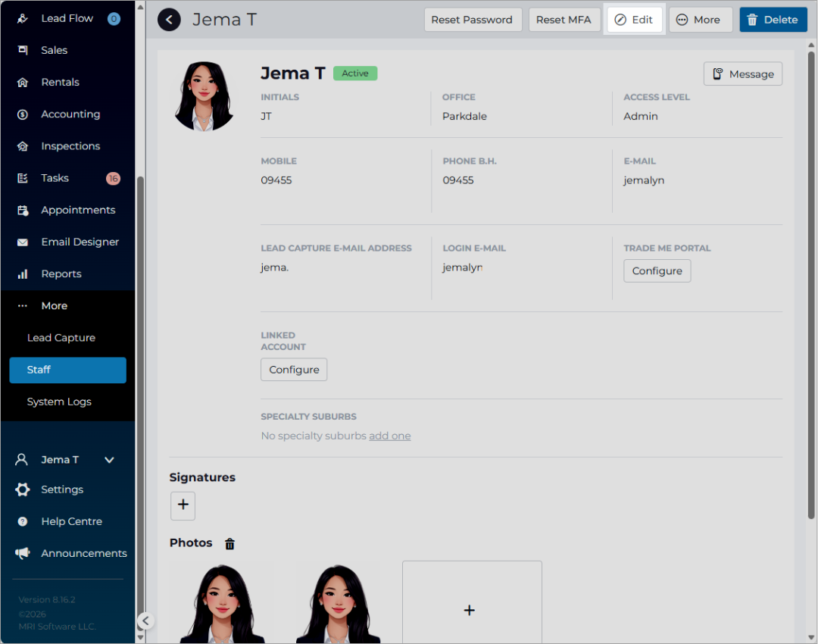This screenshot has width=818, height=644.
Task: Click the Tasks 16 notification badge
Action: 113,179
